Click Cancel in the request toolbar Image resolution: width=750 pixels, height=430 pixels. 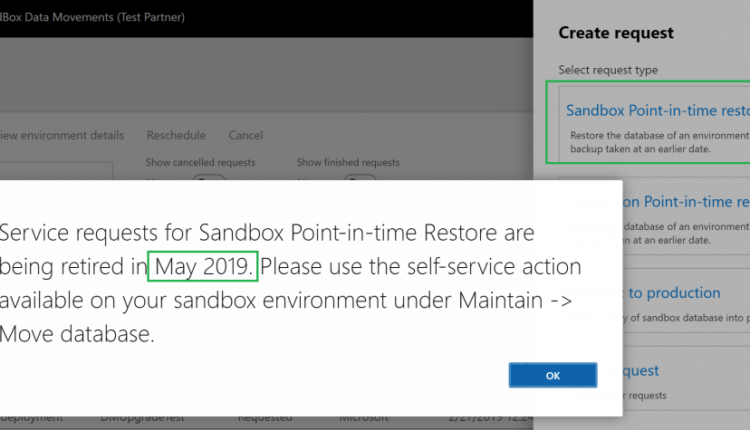245,136
